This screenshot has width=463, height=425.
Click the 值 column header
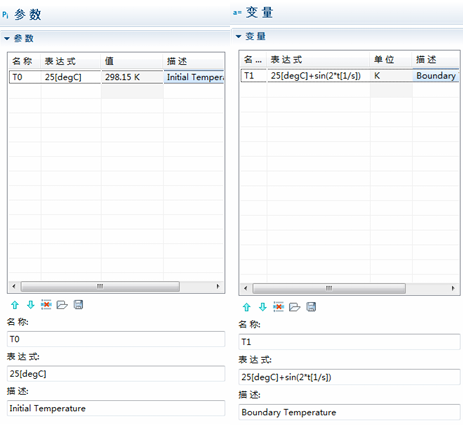coord(132,61)
